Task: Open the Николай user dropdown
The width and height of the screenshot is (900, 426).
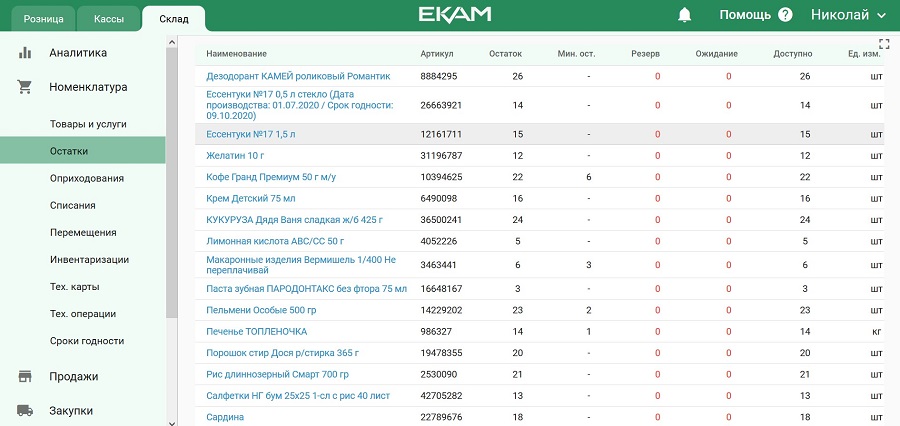Action: (x=848, y=15)
